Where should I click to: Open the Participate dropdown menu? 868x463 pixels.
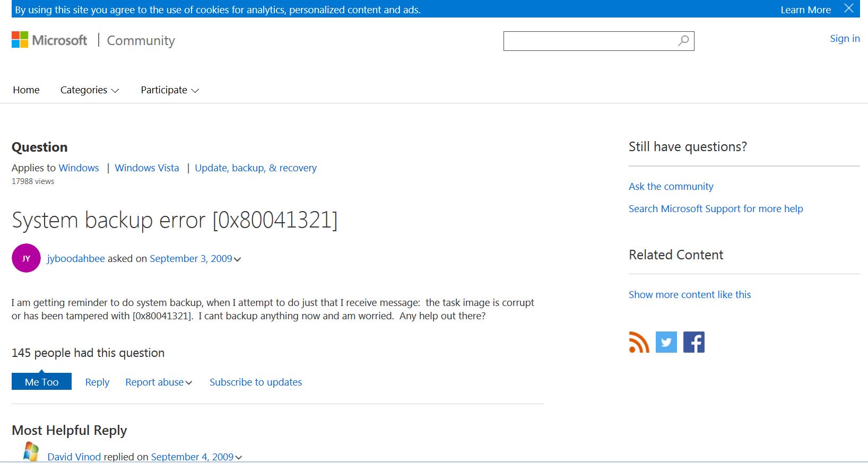(169, 90)
